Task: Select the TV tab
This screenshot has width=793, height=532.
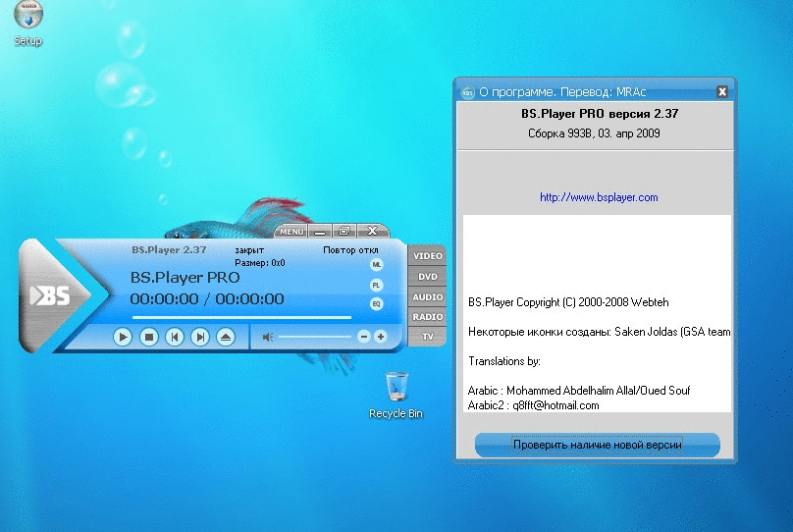Action: [x=427, y=337]
